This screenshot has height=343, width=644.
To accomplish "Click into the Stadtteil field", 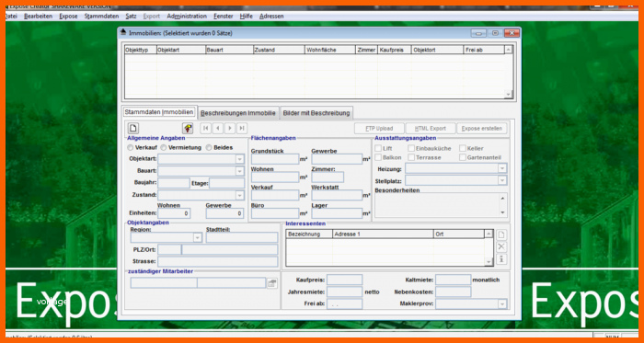I will 242,237.
